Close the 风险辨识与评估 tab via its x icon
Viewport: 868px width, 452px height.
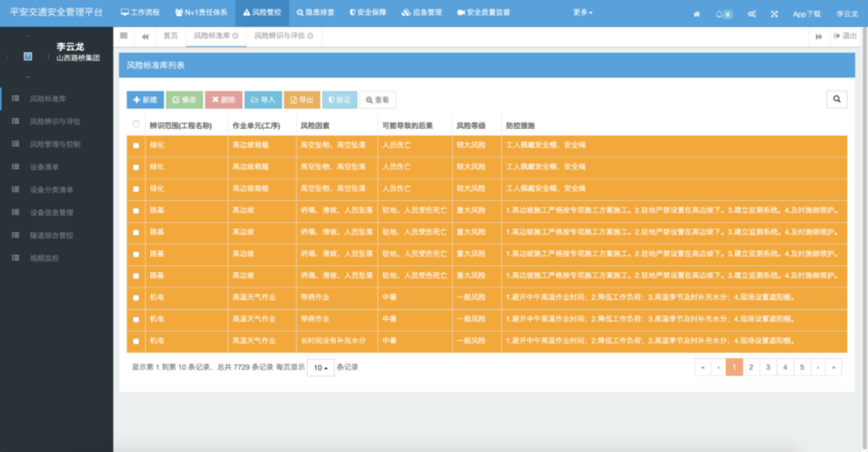coord(310,36)
